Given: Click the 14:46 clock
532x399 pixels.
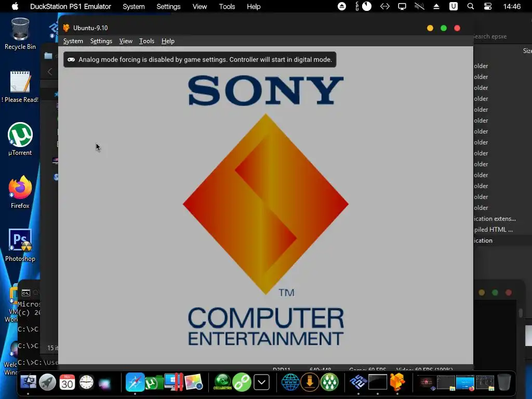Looking at the screenshot, I should [x=512, y=6].
